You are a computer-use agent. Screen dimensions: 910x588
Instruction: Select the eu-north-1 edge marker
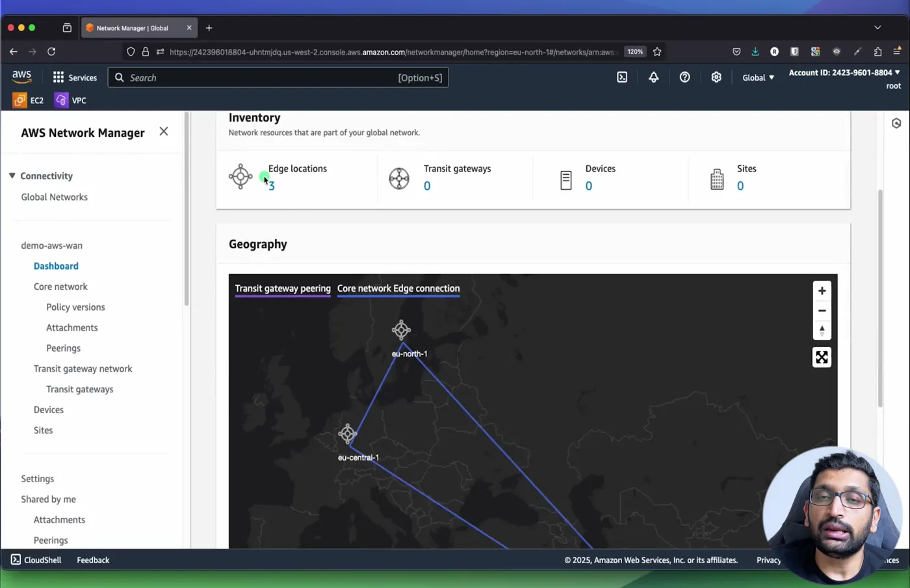point(401,330)
